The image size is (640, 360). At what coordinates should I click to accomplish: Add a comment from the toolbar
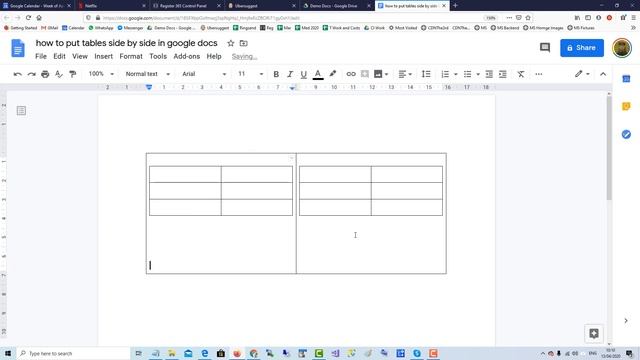click(365, 74)
